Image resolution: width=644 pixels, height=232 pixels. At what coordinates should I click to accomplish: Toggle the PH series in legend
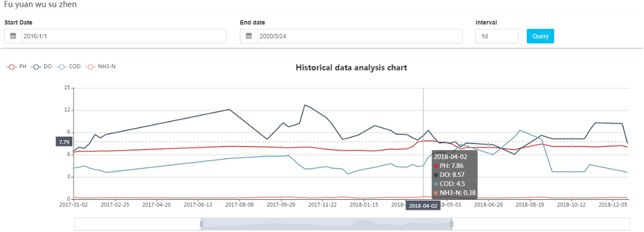17,67
